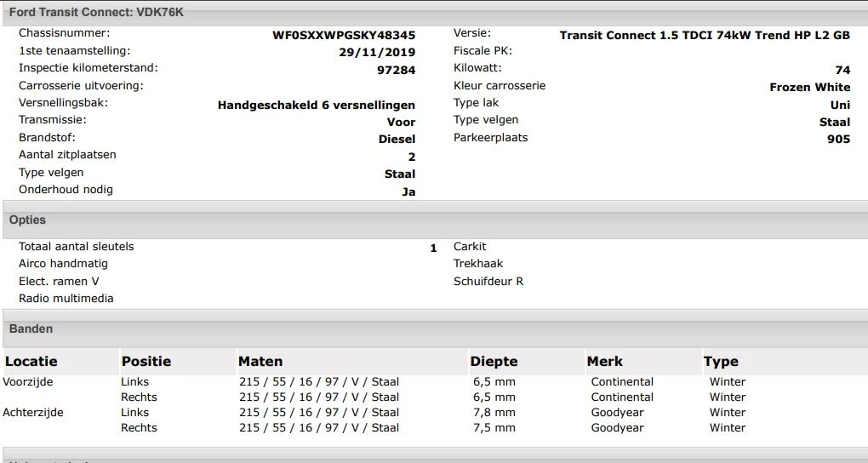Screen dimensions: 868x463
Task: Select chassis number WF0SXXWPGSKY48345
Action: coord(344,35)
